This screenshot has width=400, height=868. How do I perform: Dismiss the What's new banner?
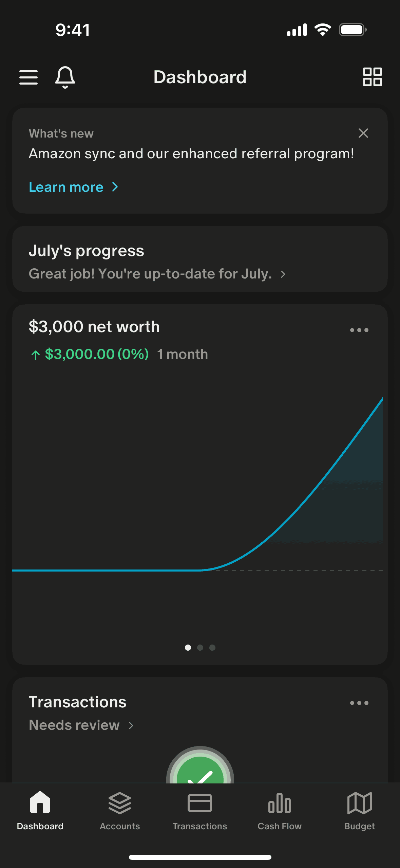tap(363, 133)
